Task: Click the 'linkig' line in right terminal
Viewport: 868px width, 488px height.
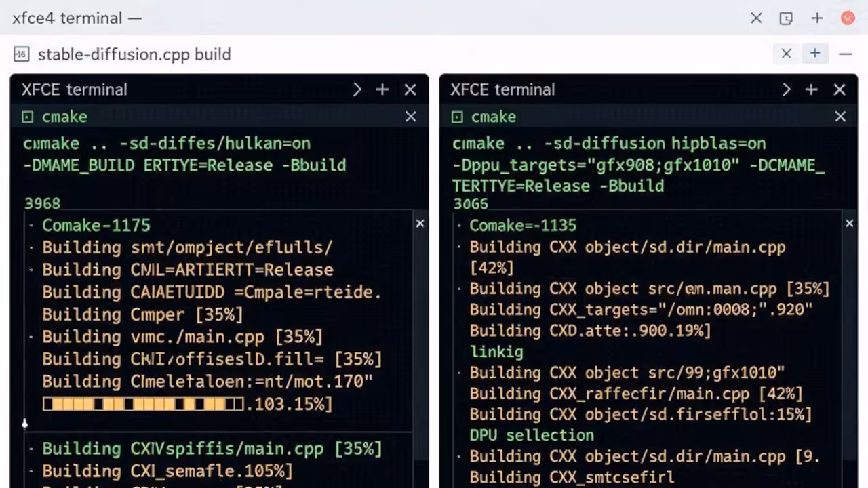Action: (x=496, y=352)
